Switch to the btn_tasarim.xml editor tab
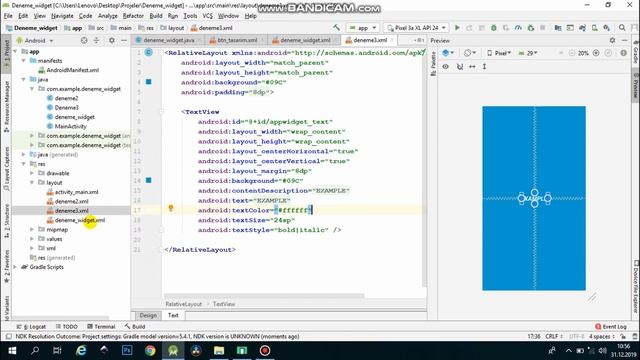Screen dimensions: 640x360 click(x=237, y=40)
